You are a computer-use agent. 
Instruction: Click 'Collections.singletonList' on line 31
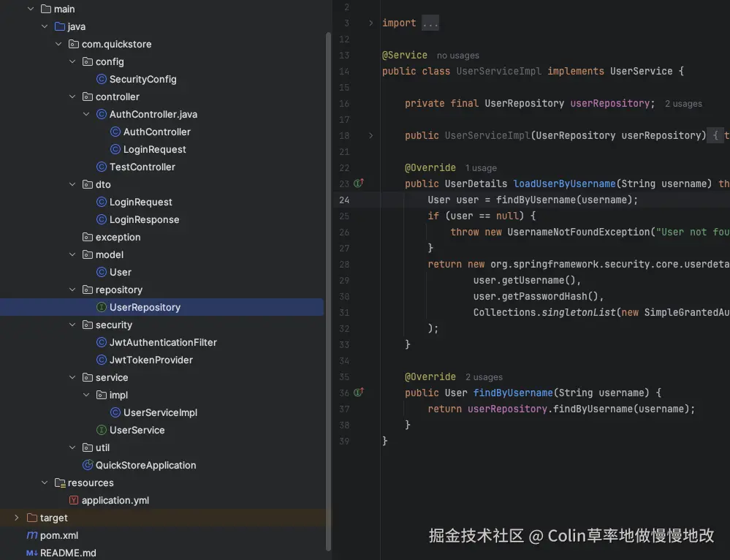point(544,312)
